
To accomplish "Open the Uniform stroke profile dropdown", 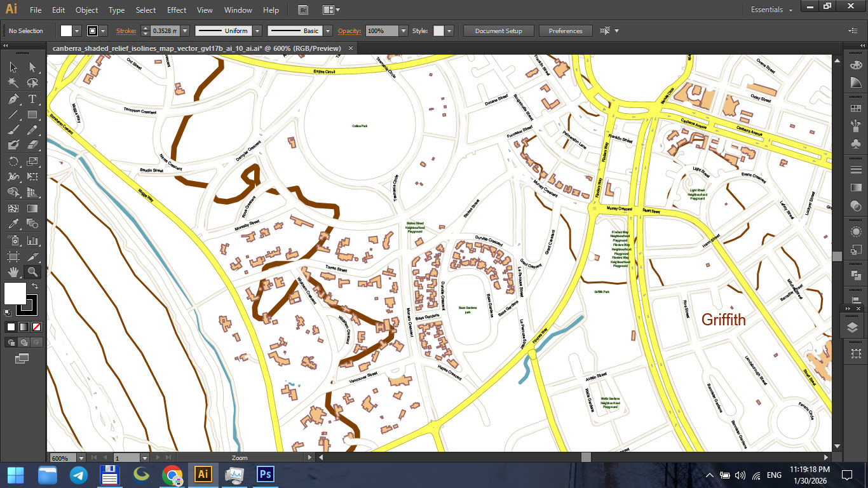I will pyautogui.click(x=257, y=30).
